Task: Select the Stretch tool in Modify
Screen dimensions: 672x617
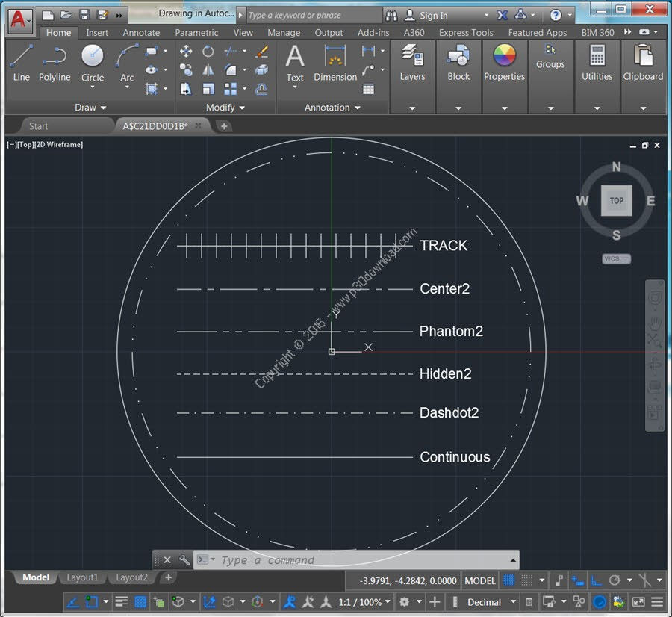Action: pos(186,89)
